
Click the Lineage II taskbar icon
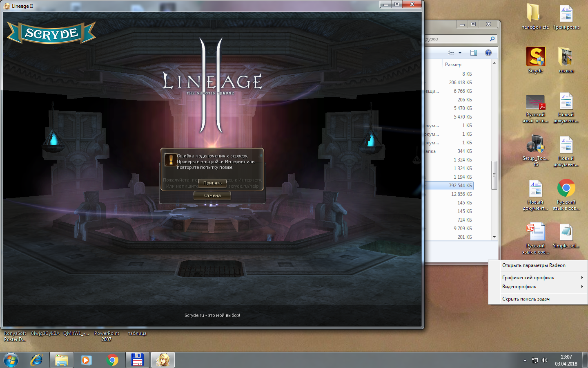163,360
